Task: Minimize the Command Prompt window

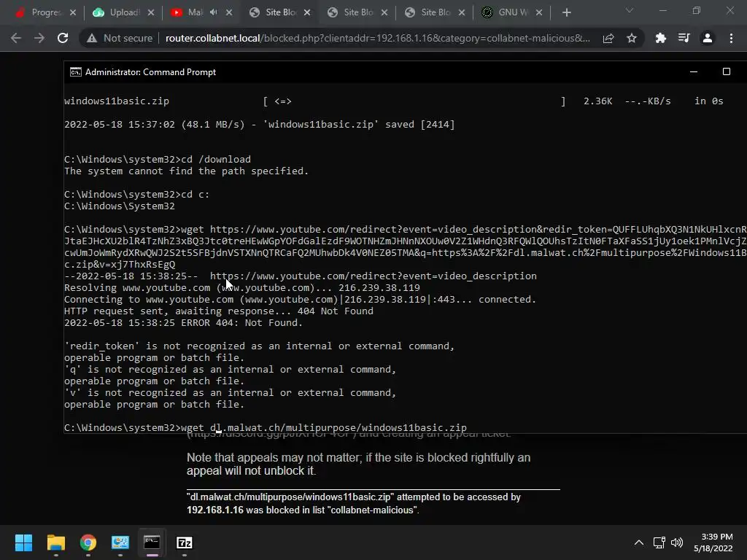Action: pyautogui.click(x=694, y=72)
